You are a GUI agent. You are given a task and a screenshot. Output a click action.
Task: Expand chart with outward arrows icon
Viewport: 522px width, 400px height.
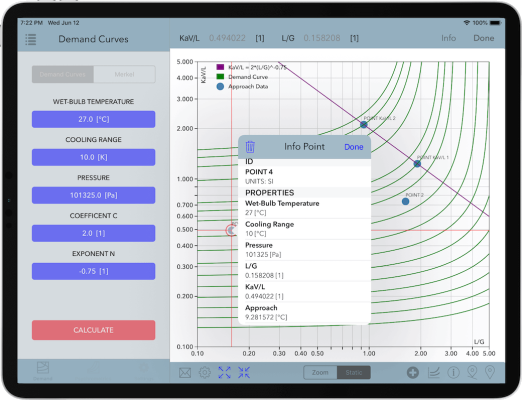point(224,372)
